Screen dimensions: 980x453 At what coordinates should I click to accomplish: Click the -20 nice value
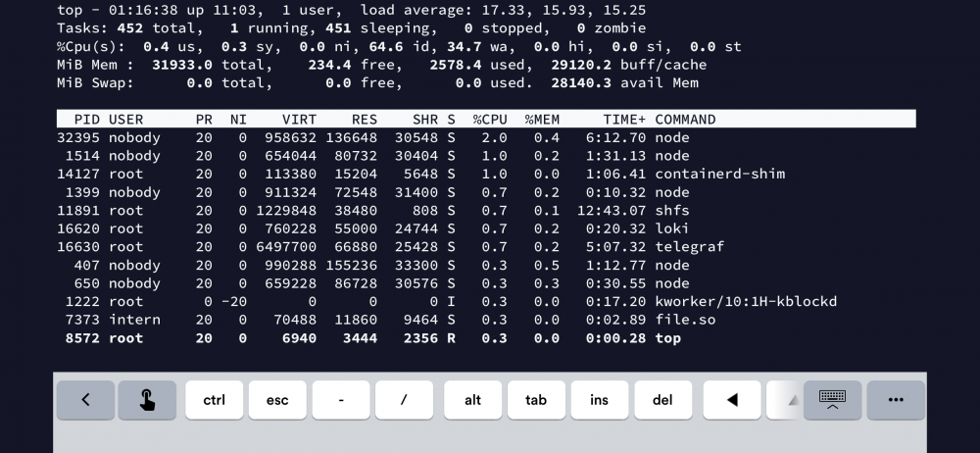(234, 302)
